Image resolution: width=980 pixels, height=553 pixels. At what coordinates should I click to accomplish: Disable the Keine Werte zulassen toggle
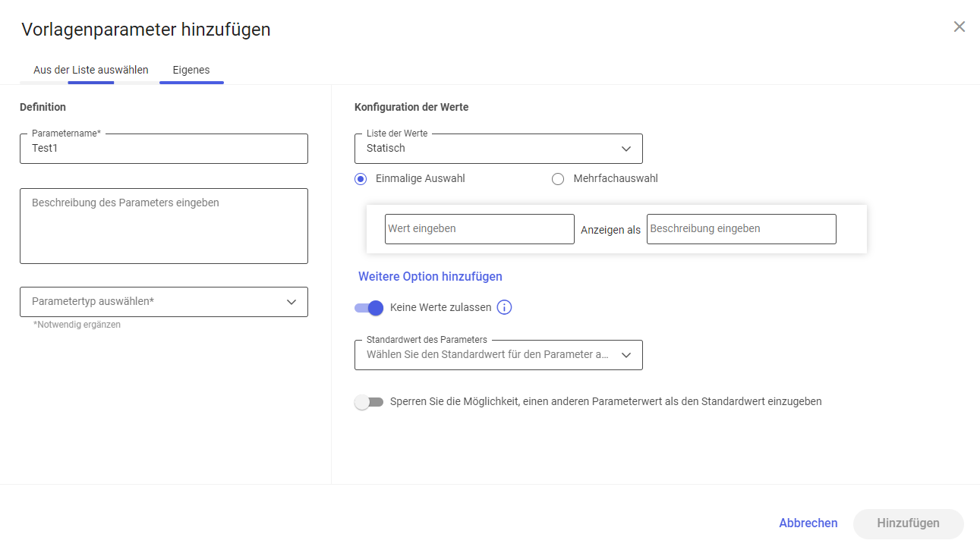pos(369,307)
